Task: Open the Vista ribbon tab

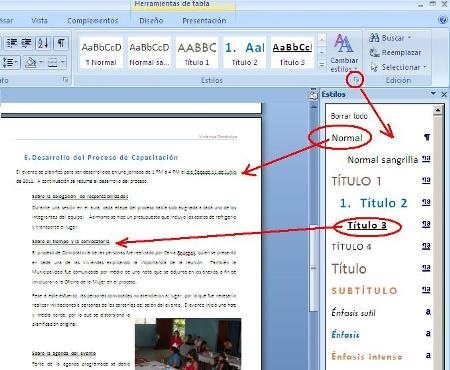Action: [39, 21]
